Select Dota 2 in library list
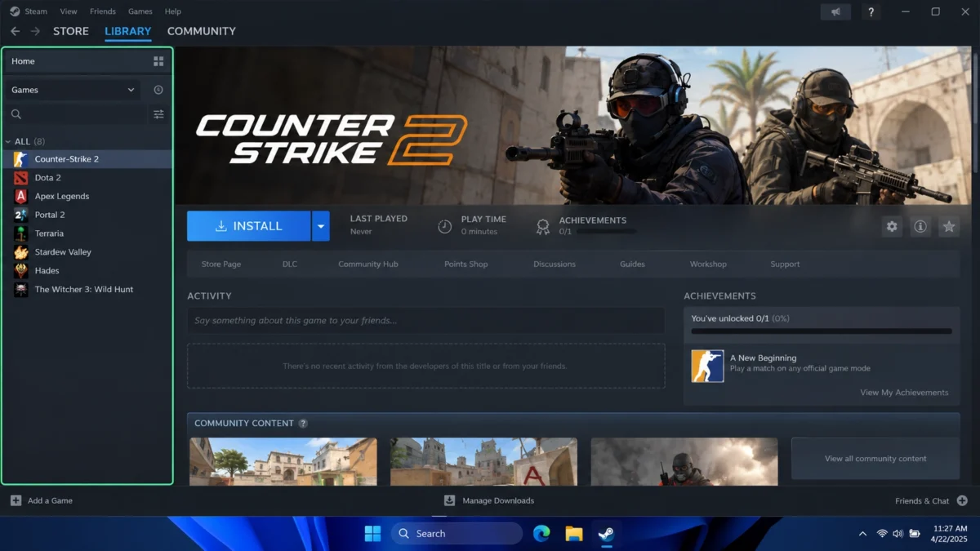Image resolution: width=980 pixels, height=551 pixels. [88, 177]
